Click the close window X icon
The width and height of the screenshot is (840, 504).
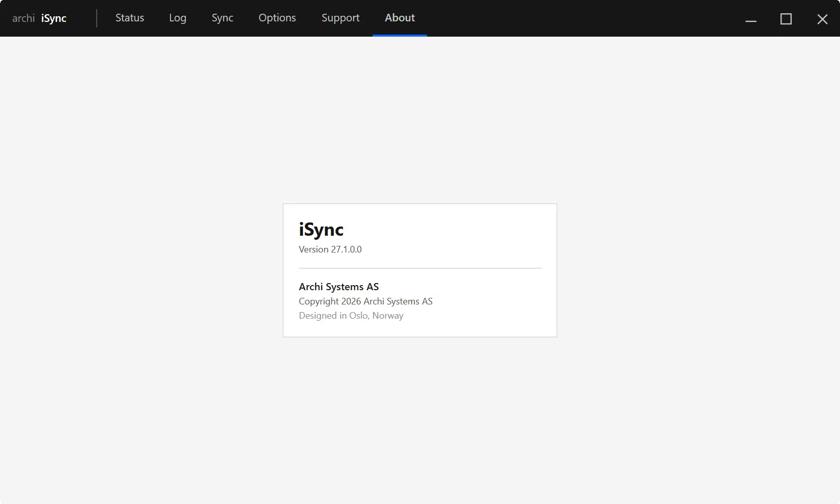pos(822,19)
